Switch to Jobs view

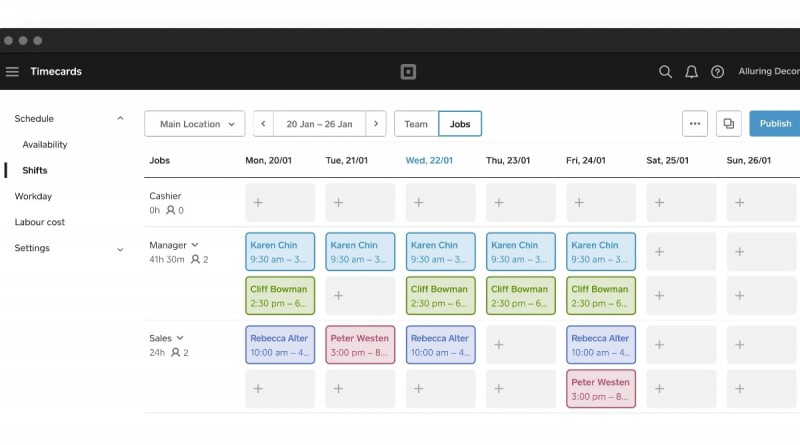[460, 124]
